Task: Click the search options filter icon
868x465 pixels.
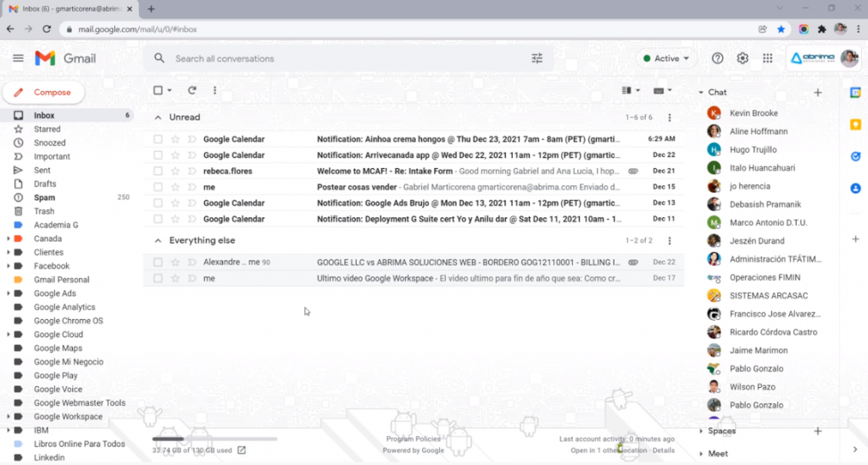Action: (537, 59)
